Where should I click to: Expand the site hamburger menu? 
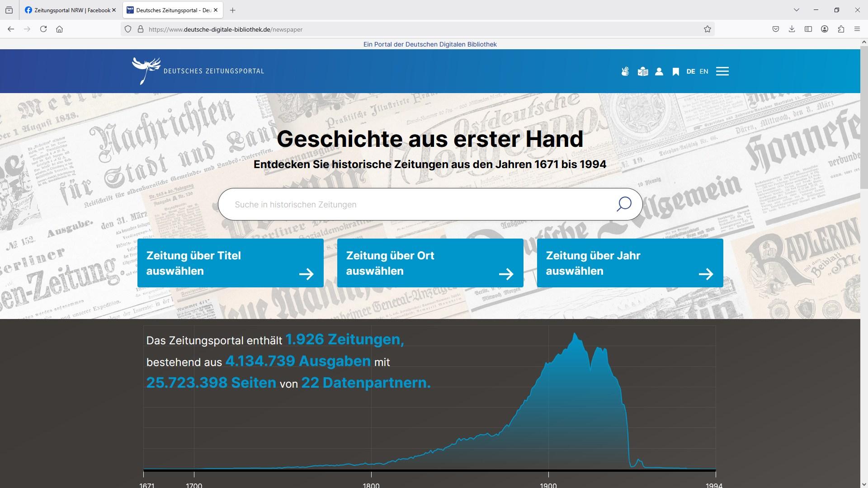pyautogui.click(x=722, y=71)
